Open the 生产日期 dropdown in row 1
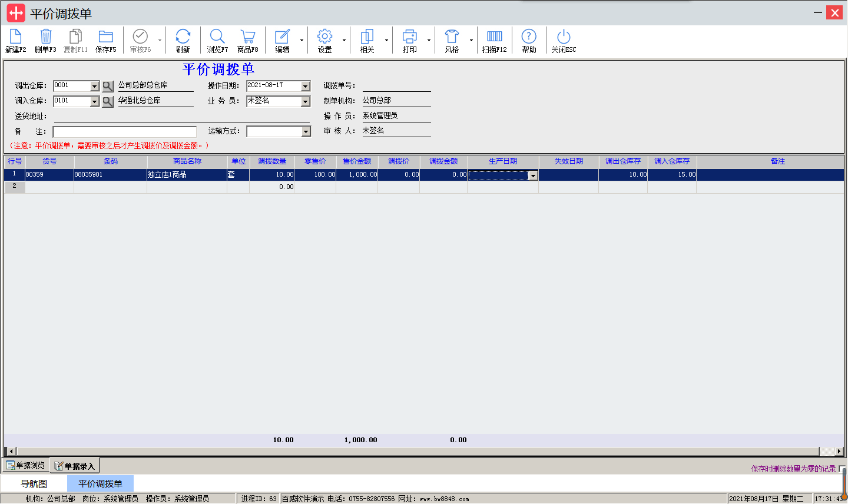Viewport: 848px width, 504px height. point(533,175)
